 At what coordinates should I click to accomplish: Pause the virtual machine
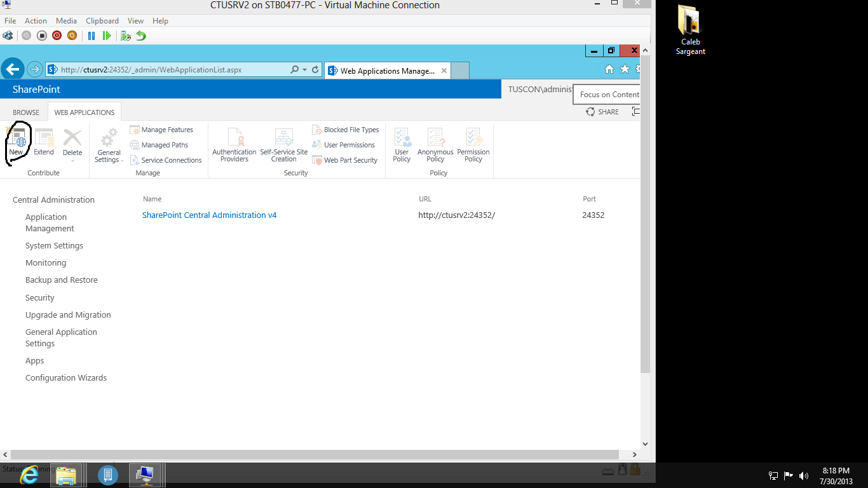[x=92, y=36]
